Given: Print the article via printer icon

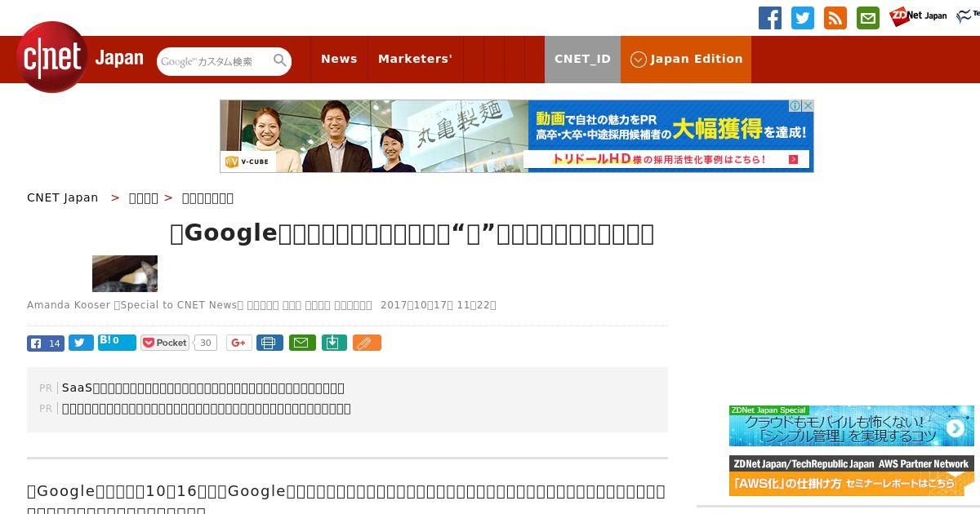Looking at the screenshot, I should pos(269,343).
